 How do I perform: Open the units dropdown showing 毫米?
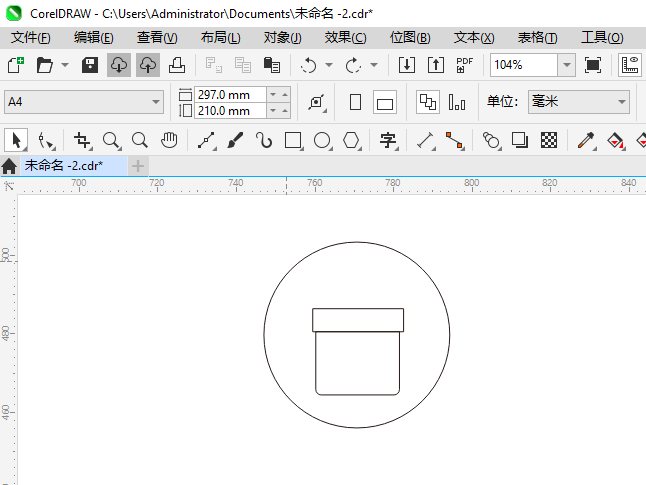579,102
